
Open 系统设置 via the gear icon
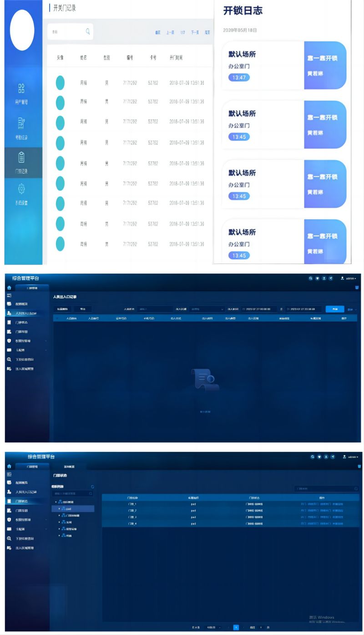coord(21,188)
